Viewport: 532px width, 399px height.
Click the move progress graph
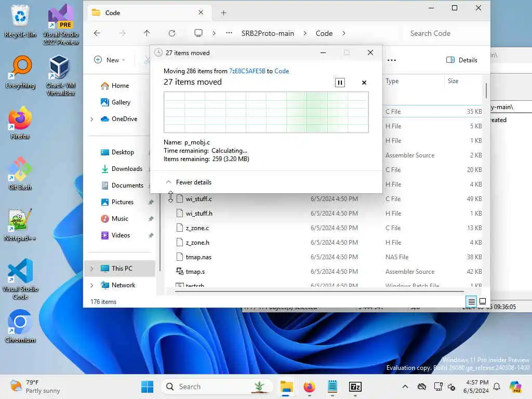[x=266, y=112]
